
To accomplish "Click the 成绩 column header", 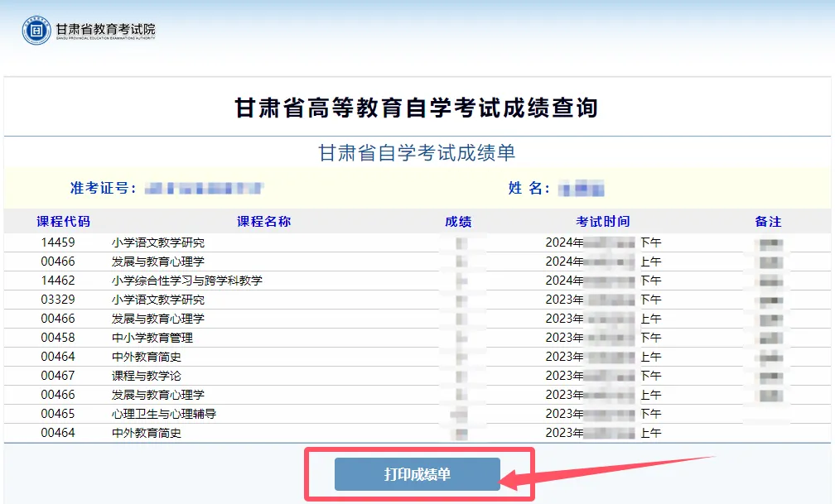I will (x=458, y=222).
